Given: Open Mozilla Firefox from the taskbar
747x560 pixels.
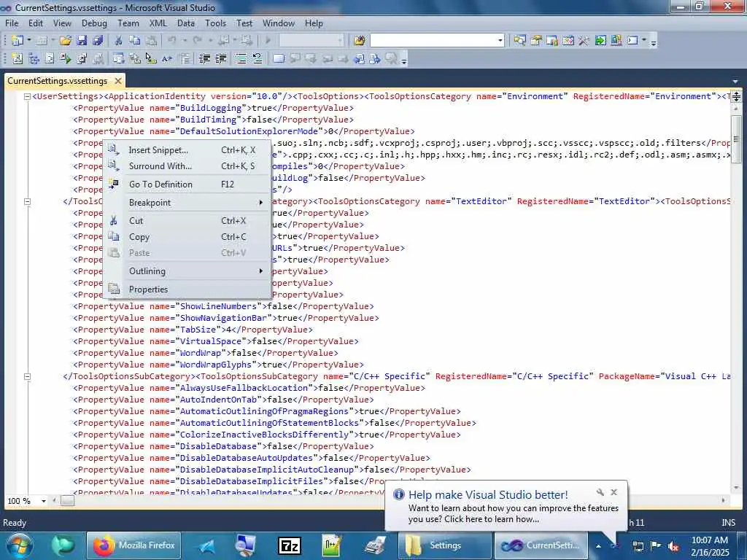Looking at the screenshot, I should 134,545.
